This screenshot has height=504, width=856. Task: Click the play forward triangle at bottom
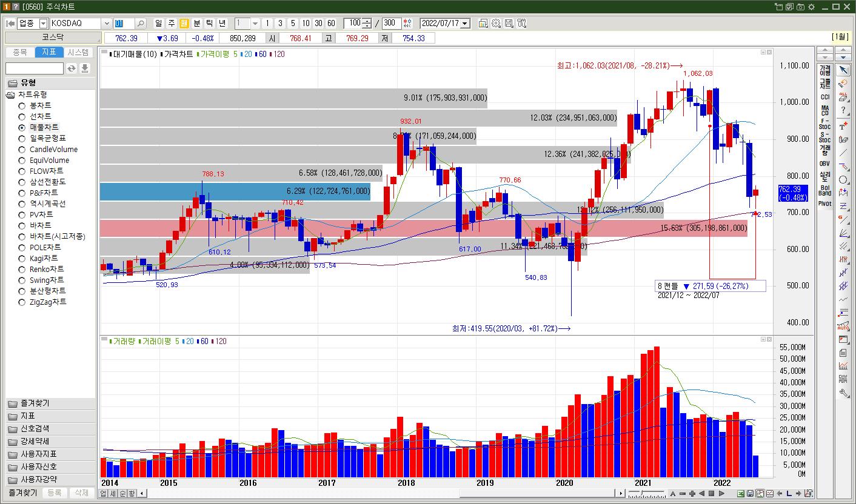pos(721,494)
